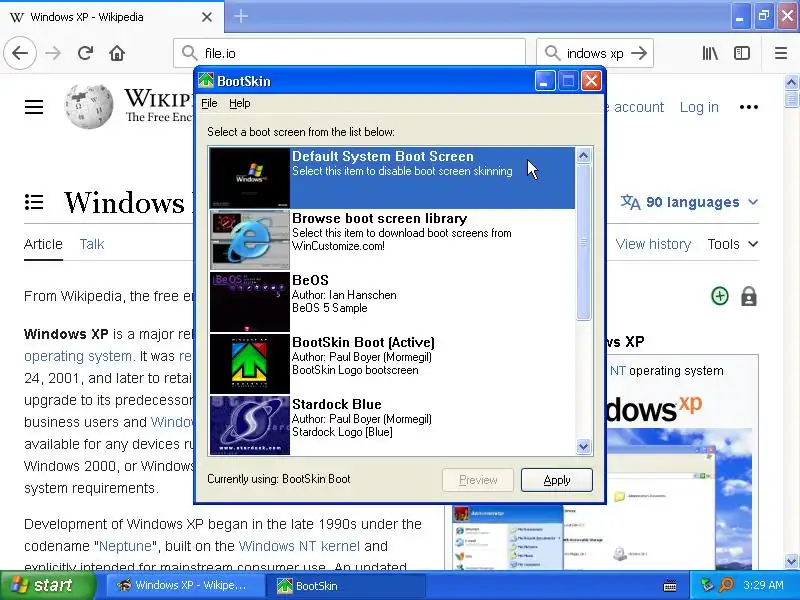Open BootSkin Help menu
800x600 pixels.
239,104
